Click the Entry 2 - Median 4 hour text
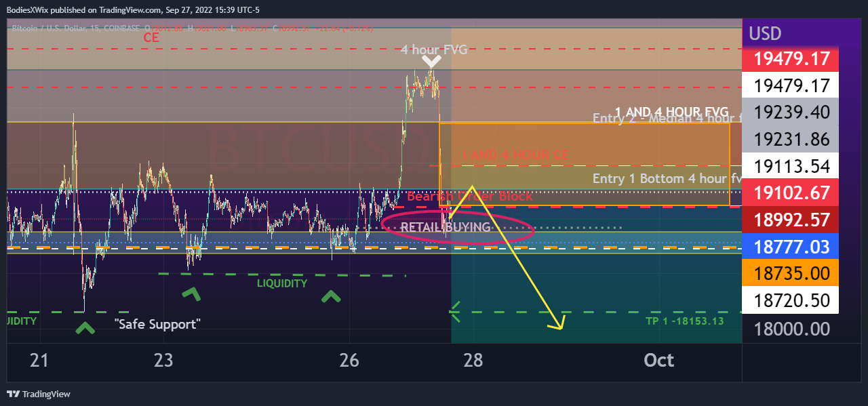This screenshot has height=406, width=868. 668,118
